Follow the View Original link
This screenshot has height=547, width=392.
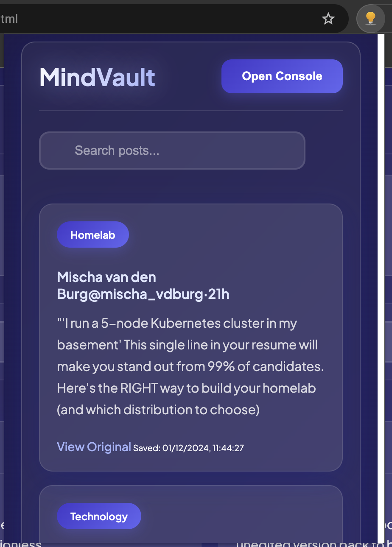94,447
